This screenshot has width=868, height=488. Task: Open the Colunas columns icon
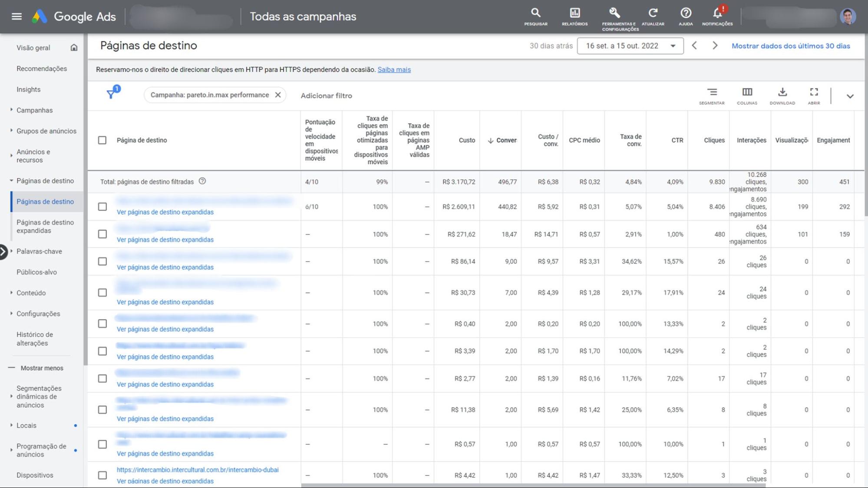point(747,92)
